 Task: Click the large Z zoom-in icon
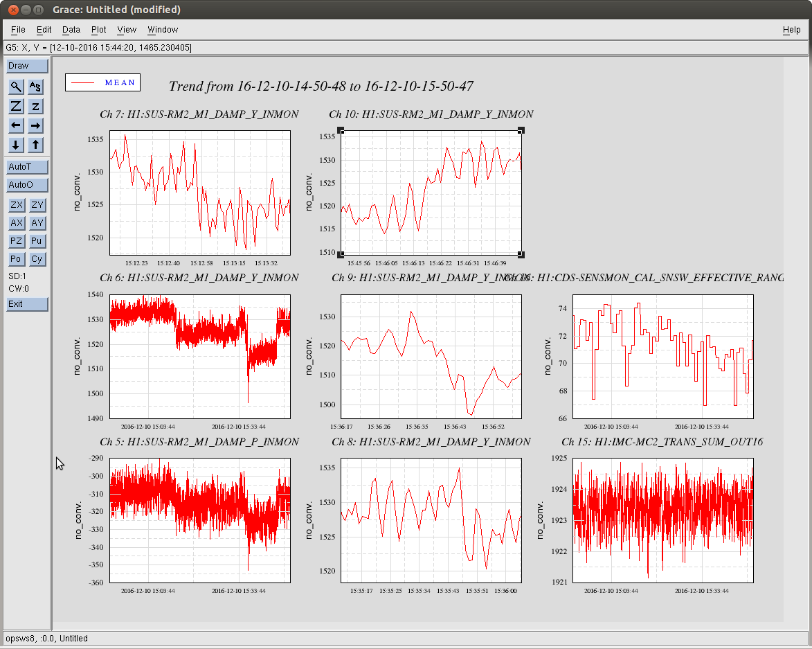[x=16, y=106]
